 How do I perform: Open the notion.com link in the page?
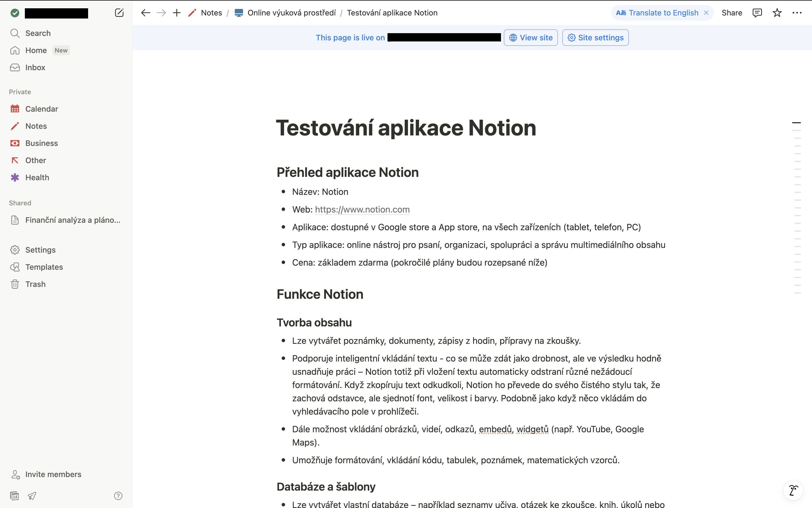[362, 209]
